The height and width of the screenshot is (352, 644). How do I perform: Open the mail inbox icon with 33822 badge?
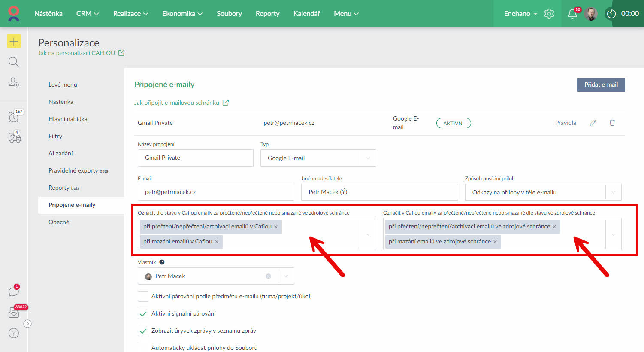click(x=14, y=313)
